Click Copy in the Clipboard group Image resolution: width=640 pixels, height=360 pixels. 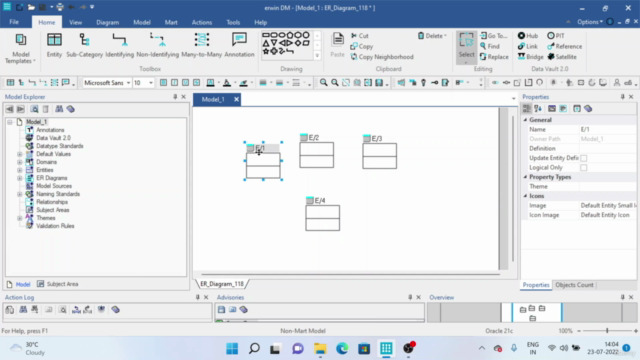[362, 47]
